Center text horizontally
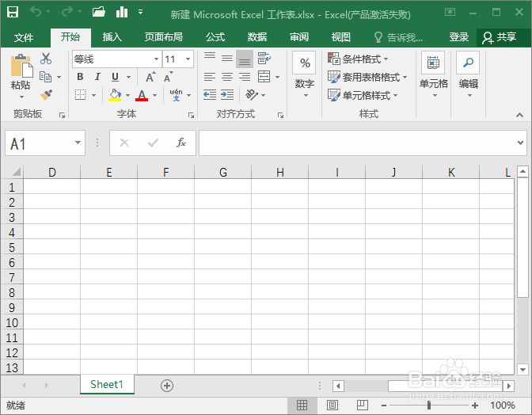The height and width of the screenshot is (415, 532). click(x=227, y=77)
